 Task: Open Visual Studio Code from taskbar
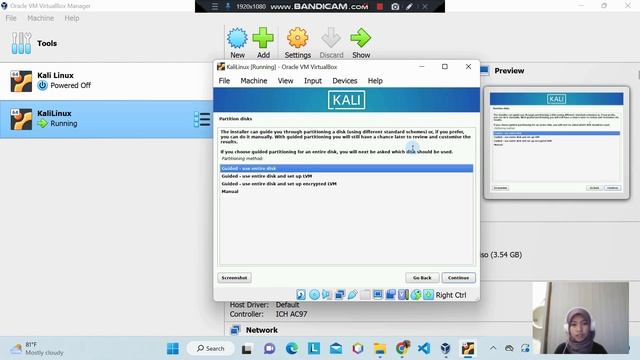click(x=424, y=349)
